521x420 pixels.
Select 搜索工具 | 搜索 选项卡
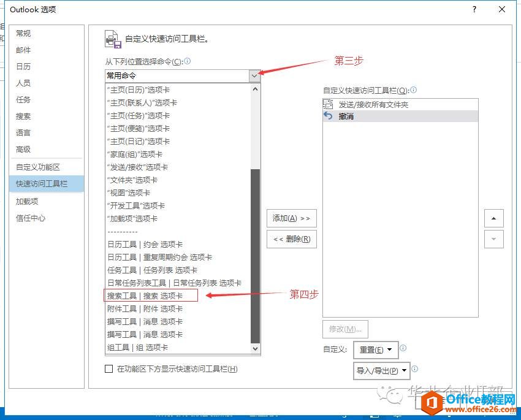pyautogui.click(x=178, y=296)
